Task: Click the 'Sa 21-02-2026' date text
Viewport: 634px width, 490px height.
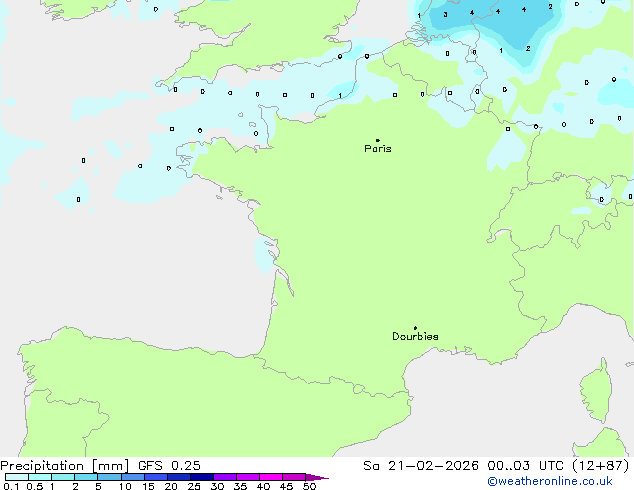Action: 421,466
